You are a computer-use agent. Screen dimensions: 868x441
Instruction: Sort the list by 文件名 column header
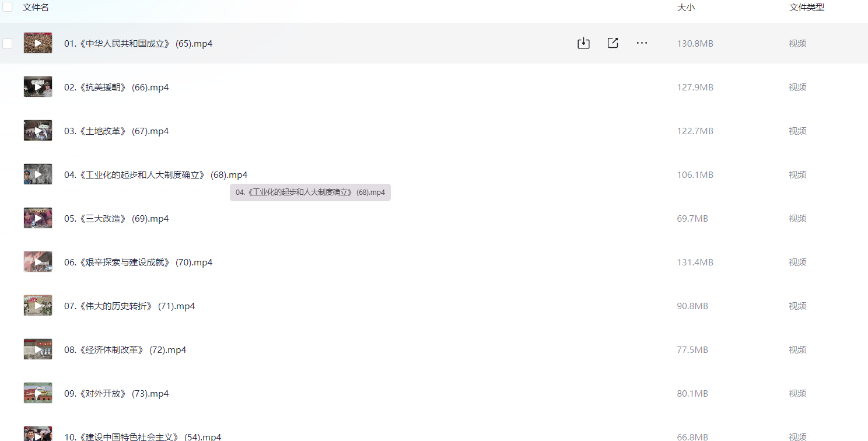[36, 8]
